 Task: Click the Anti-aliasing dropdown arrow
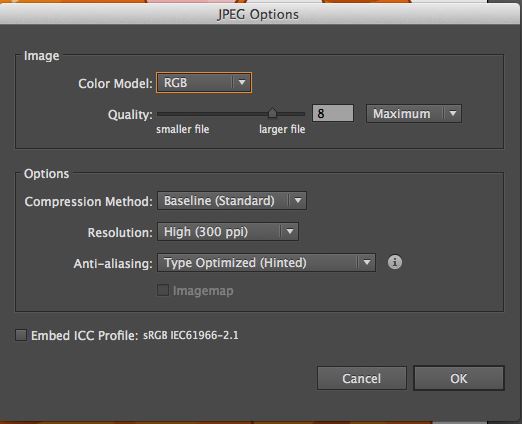[367, 263]
